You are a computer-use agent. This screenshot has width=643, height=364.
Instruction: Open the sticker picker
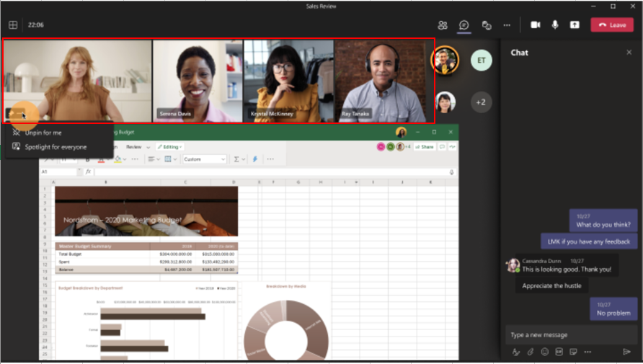[573, 352]
